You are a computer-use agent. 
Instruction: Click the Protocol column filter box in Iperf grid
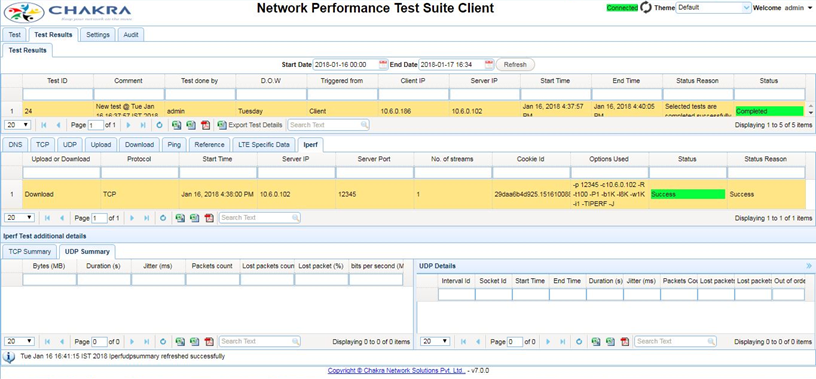(x=140, y=172)
